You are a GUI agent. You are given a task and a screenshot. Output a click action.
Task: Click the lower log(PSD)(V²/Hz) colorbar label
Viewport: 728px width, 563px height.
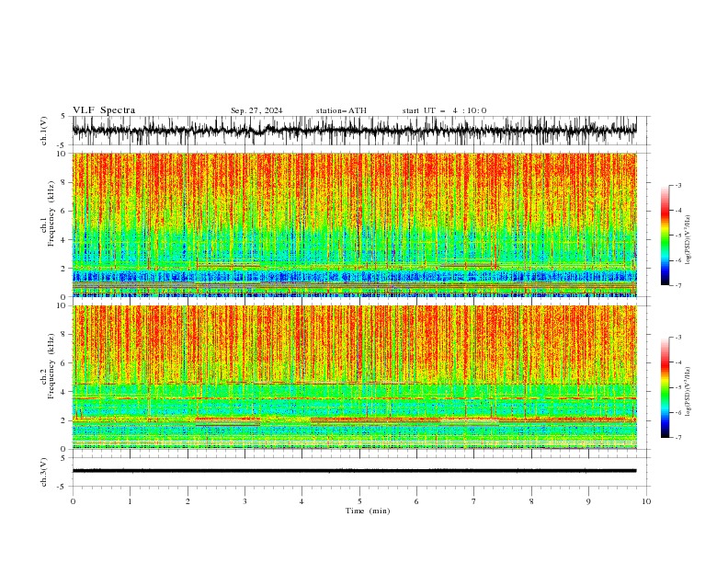688,392
